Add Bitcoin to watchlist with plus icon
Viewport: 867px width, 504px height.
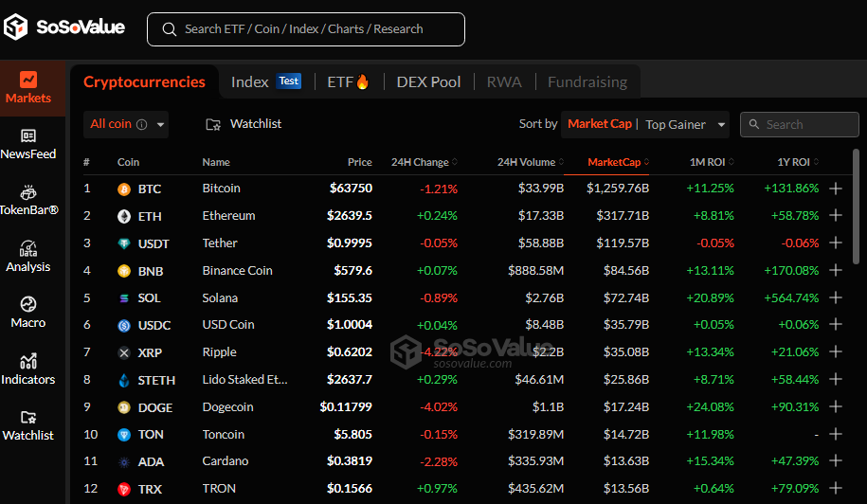coord(836,189)
